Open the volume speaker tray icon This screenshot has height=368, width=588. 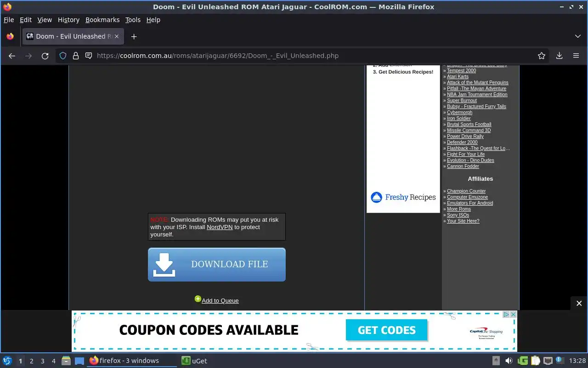[x=509, y=361]
